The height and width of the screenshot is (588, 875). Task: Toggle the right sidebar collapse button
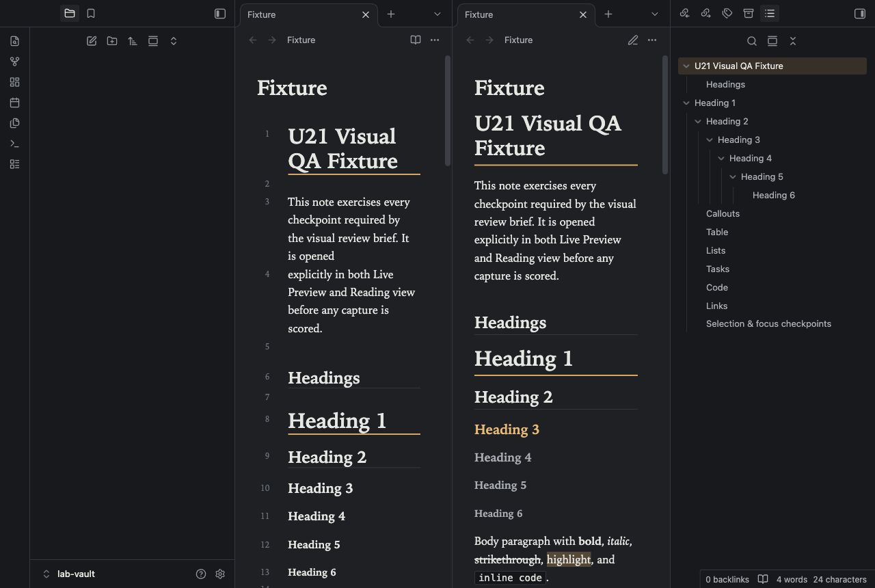coord(860,13)
